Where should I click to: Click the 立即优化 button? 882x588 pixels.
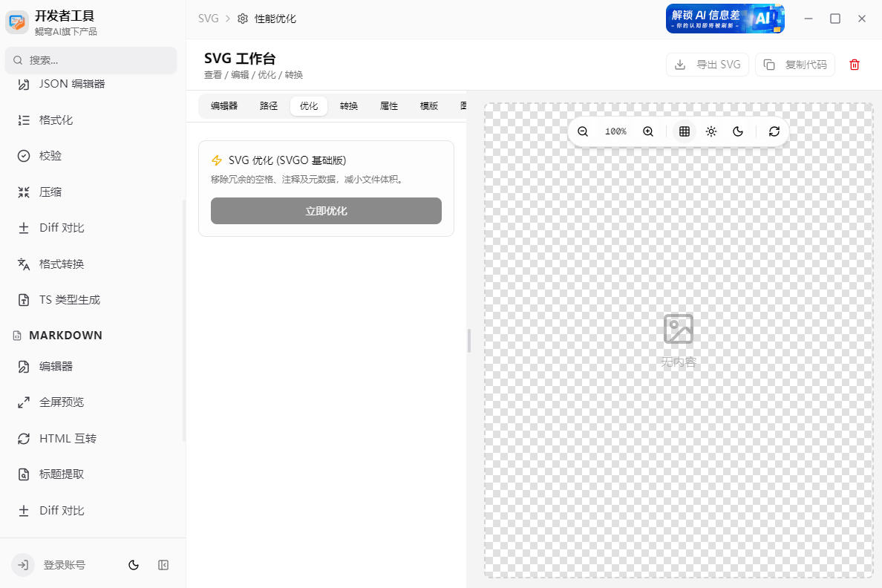tap(326, 211)
